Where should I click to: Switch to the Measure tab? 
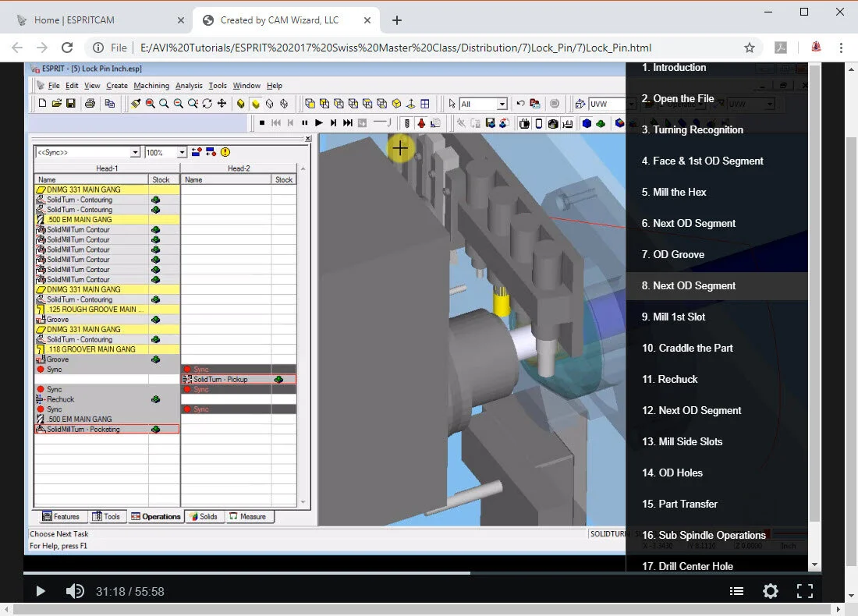[x=248, y=516]
